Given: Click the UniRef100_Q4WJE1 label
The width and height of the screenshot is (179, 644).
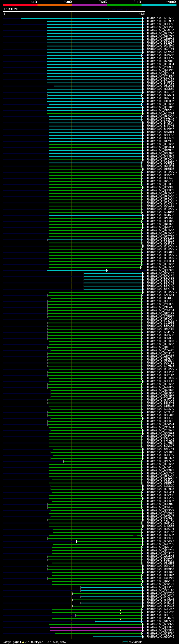Looking at the screenshot, I should point(161,347).
